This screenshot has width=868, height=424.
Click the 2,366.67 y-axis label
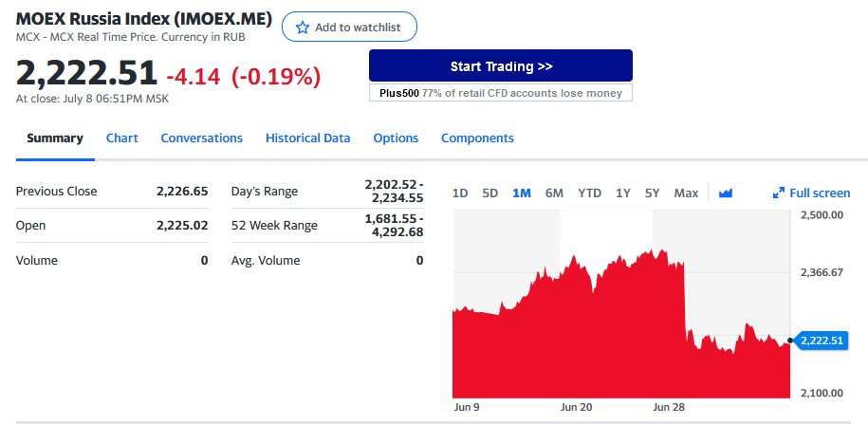(822, 272)
